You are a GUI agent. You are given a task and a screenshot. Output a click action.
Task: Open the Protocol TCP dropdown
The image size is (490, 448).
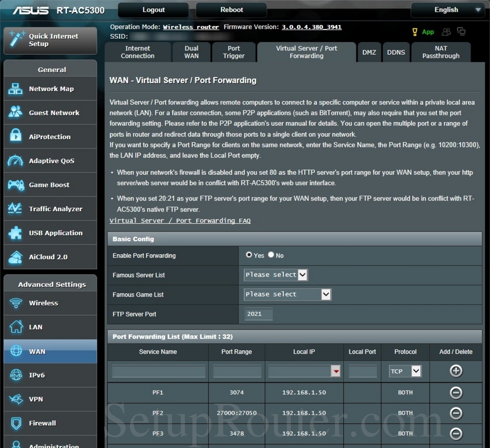tap(405, 371)
